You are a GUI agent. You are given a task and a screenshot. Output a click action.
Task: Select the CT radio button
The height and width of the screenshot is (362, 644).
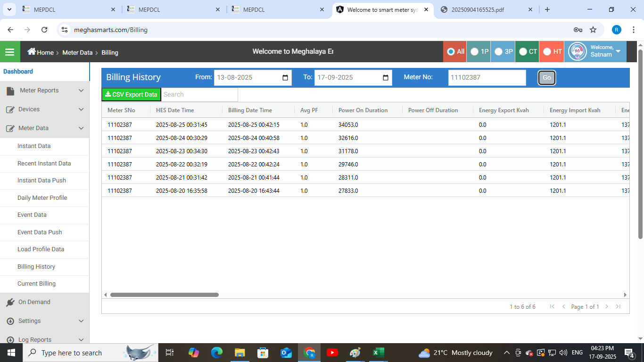pyautogui.click(x=523, y=52)
